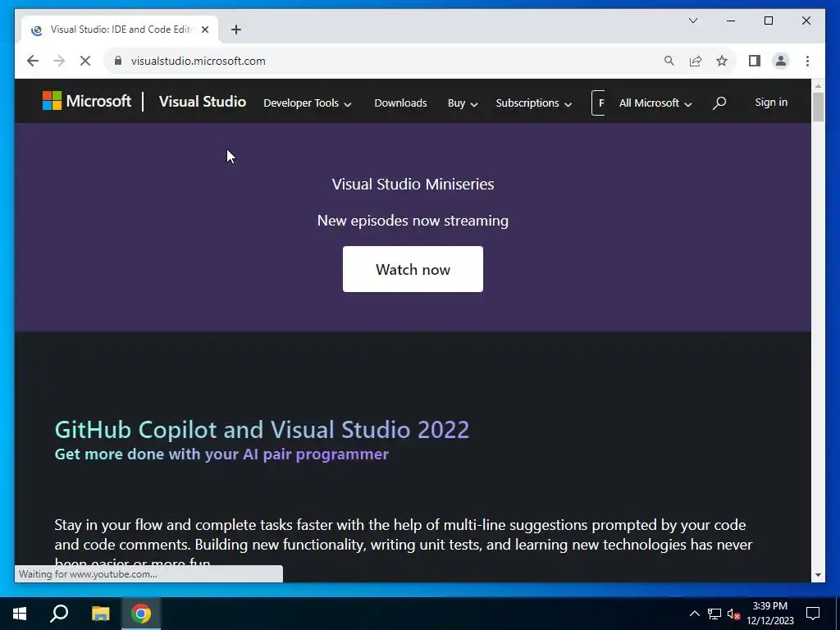
Task: Click the scrollbar down arrow
Action: pyautogui.click(x=818, y=575)
